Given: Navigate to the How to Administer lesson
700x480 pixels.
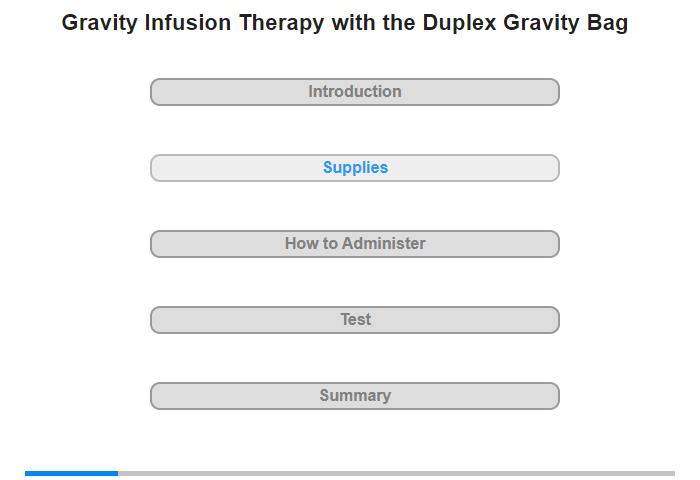Looking at the screenshot, I should point(354,244).
